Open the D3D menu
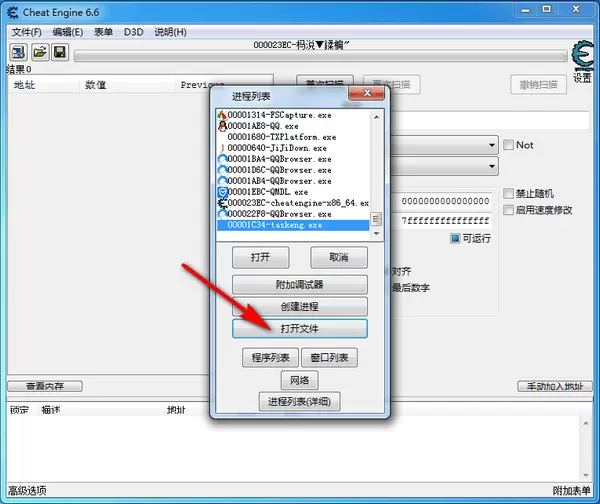 point(134,32)
